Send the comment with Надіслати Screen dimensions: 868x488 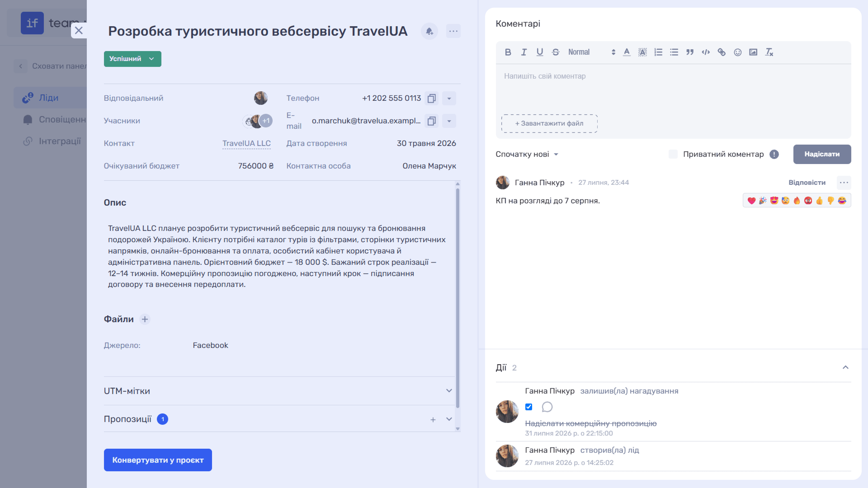click(x=822, y=154)
